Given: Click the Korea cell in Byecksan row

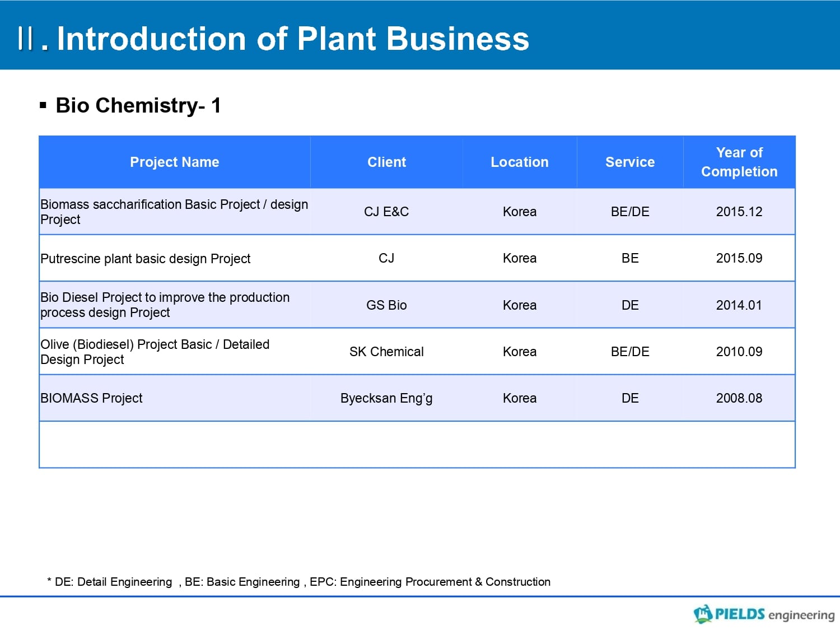Looking at the screenshot, I should point(520,398).
